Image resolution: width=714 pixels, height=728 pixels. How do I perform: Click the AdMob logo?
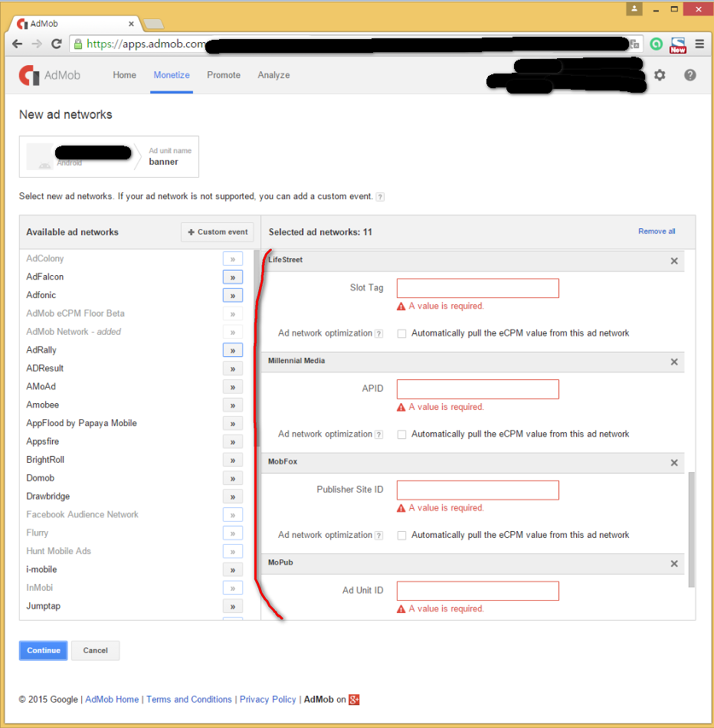(x=50, y=75)
